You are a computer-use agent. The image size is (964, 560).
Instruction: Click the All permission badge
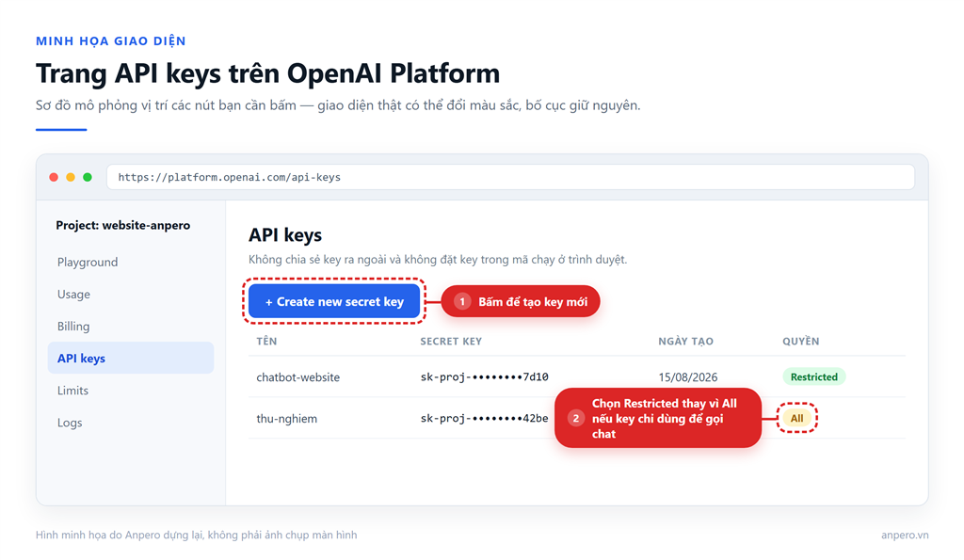[796, 418]
